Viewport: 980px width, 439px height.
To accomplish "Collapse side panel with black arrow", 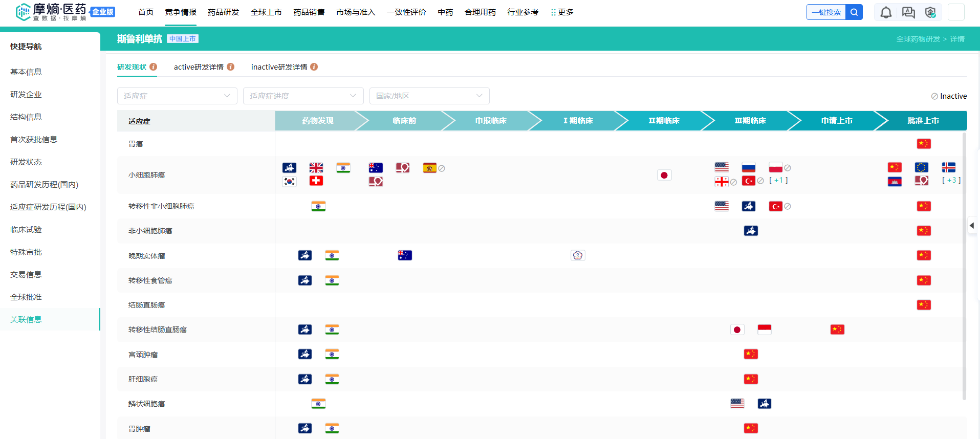I will (972, 226).
